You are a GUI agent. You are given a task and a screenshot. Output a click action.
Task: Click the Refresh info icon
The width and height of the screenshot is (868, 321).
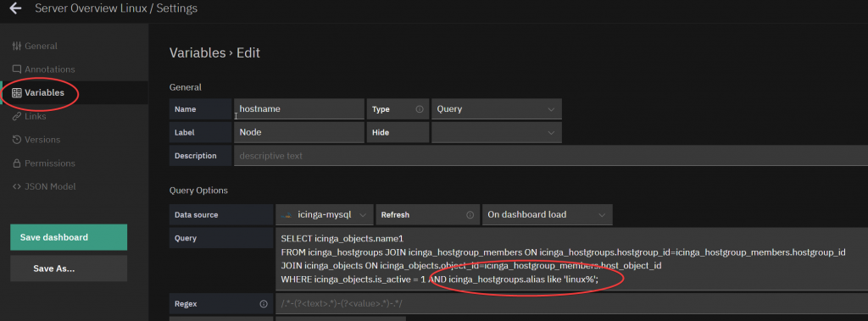pos(470,215)
